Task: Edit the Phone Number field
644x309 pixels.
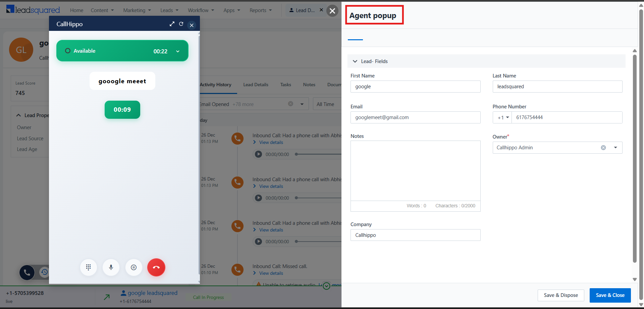Action: click(x=567, y=117)
